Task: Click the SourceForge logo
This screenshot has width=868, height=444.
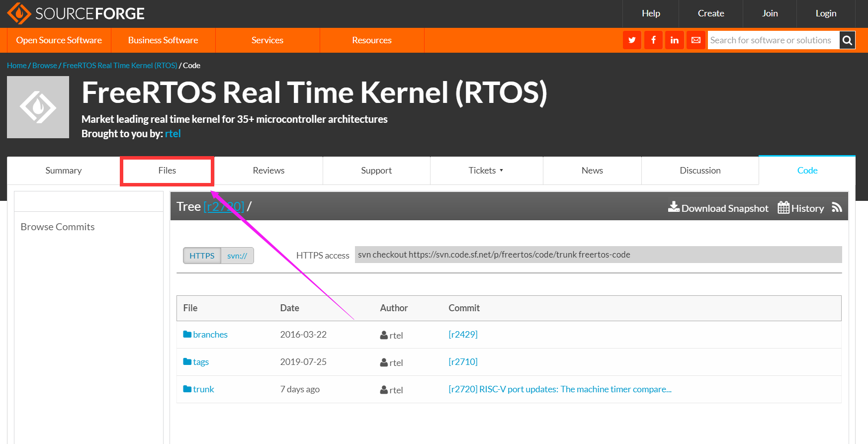Action: point(76,13)
